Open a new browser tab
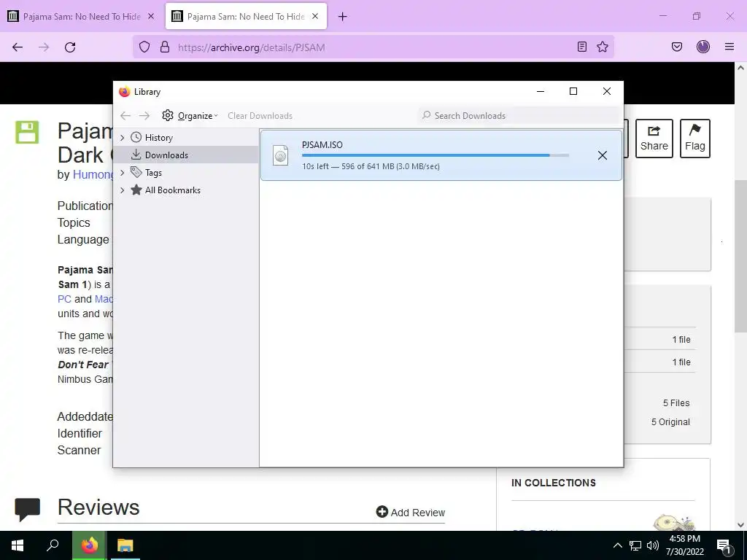Viewport: 747px width, 560px height. coord(343,17)
